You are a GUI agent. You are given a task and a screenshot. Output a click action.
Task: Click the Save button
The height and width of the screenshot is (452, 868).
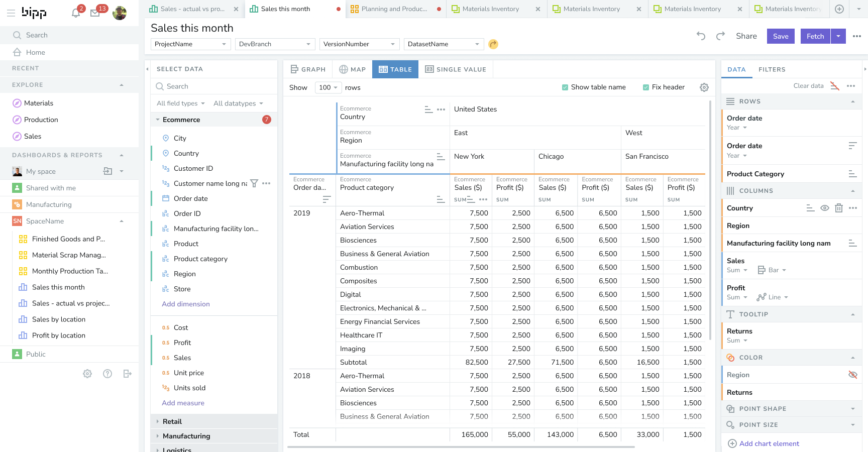[x=780, y=36]
